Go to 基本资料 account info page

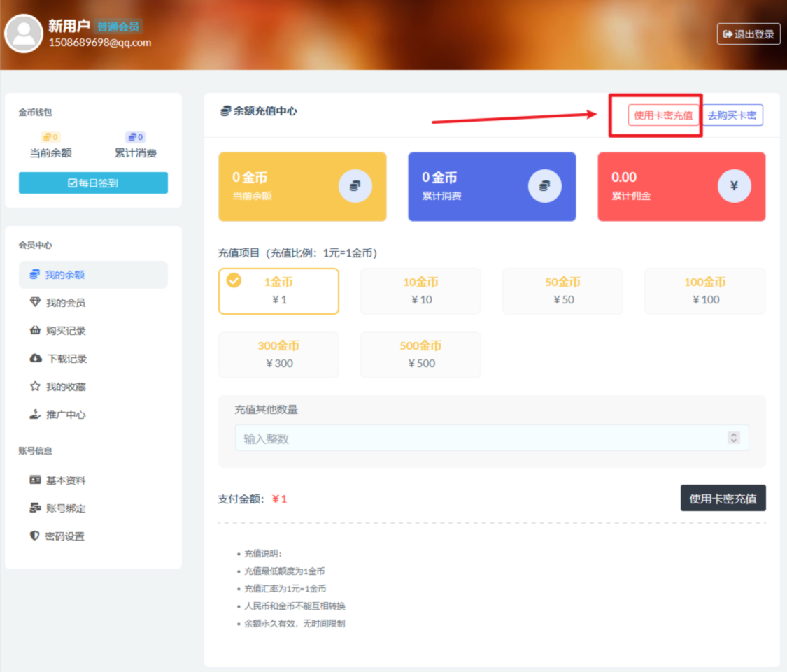[66, 480]
